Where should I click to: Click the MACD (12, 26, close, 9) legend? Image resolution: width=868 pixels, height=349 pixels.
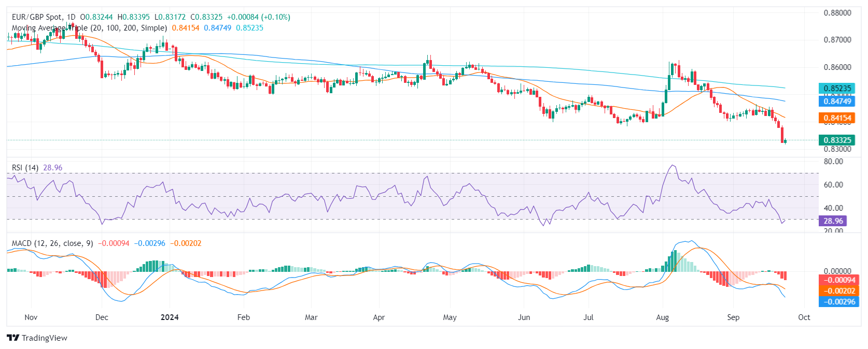52,243
